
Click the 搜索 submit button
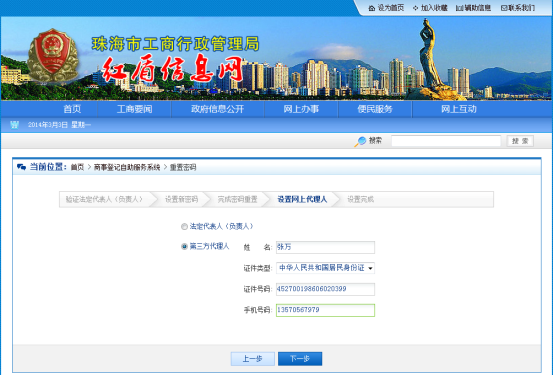(x=520, y=141)
